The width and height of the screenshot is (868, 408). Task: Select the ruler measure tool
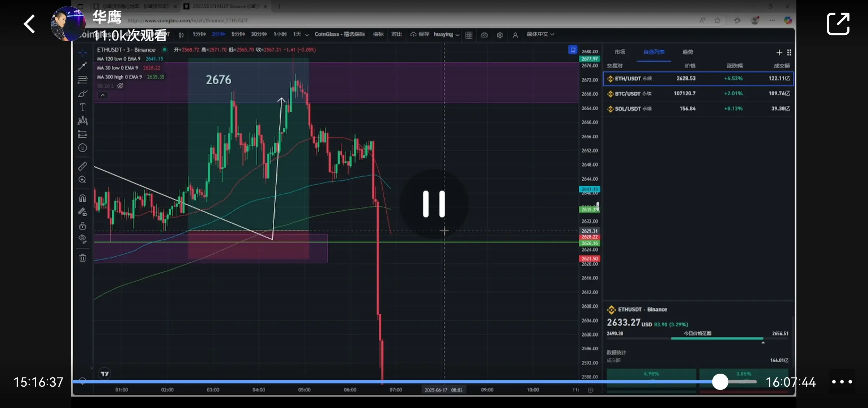(82, 166)
